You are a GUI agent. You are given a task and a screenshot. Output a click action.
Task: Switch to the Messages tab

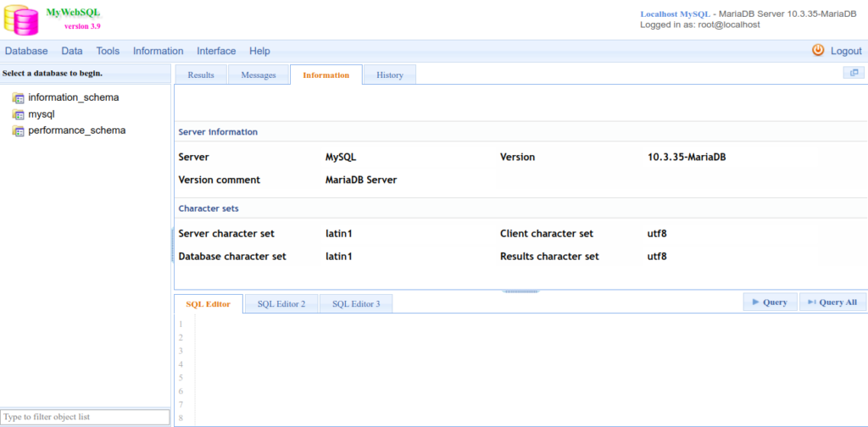259,75
